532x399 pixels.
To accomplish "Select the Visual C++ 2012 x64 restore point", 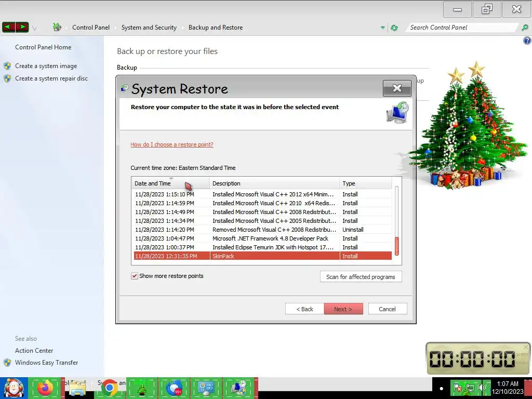I will [262, 194].
